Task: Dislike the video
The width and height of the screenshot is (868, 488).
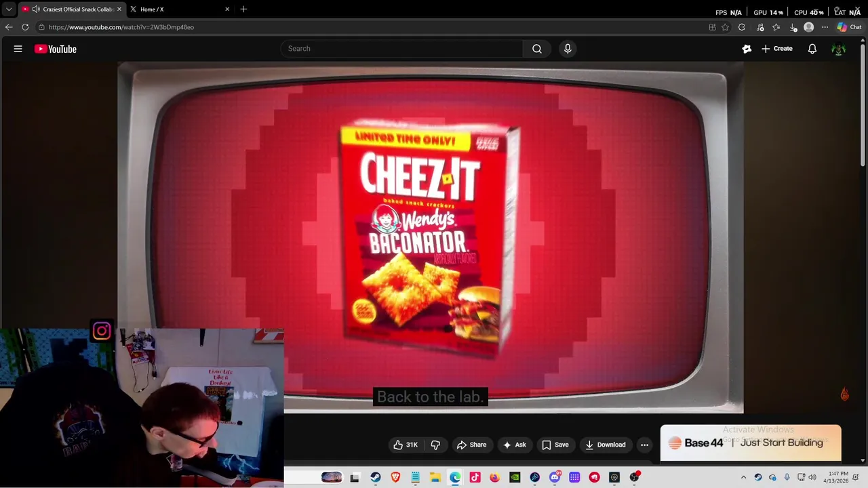Action: tap(435, 445)
